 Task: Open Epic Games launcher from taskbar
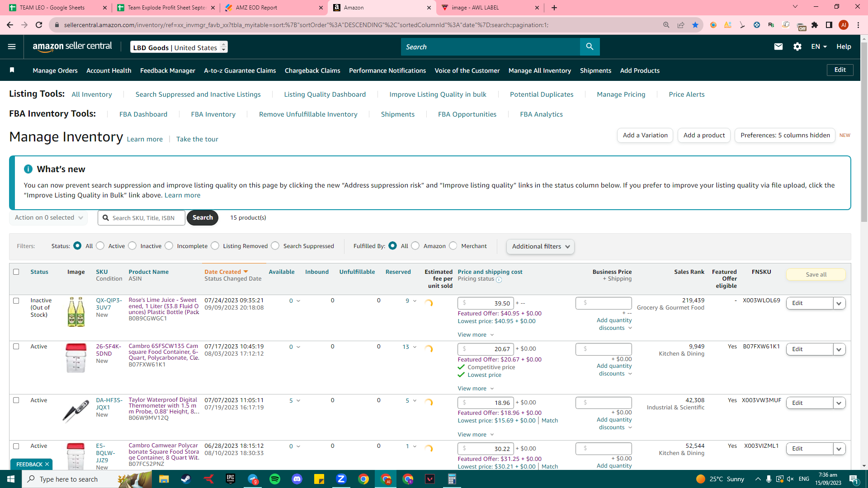click(x=230, y=479)
